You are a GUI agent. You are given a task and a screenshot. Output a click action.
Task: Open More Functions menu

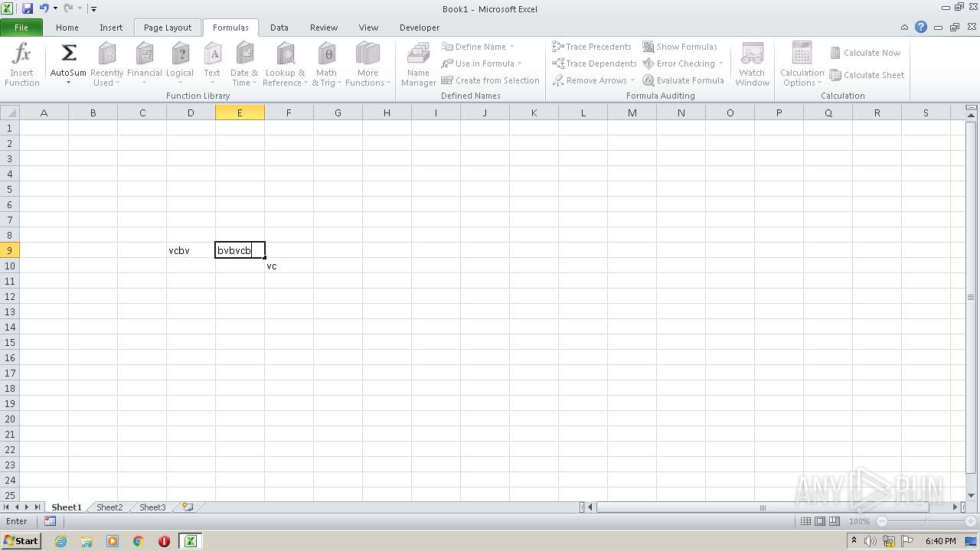coord(367,66)
